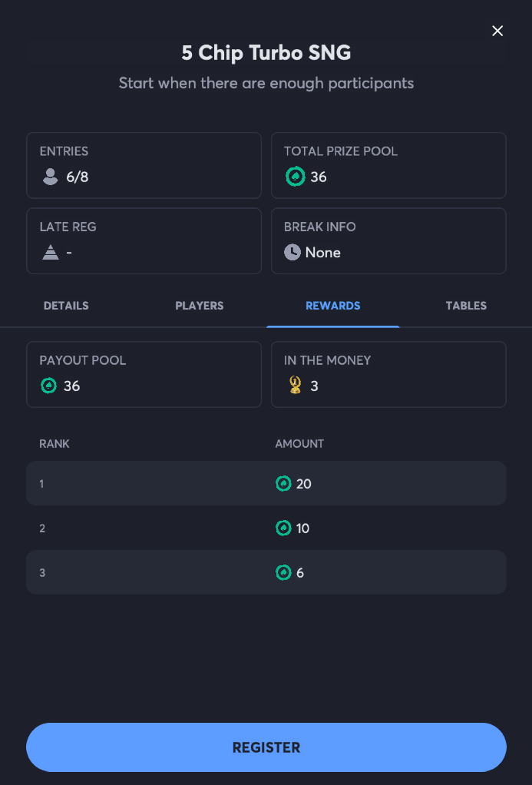Click the in the money trophy icon
This screenshot has height=785, width=532.
[295, 386]
